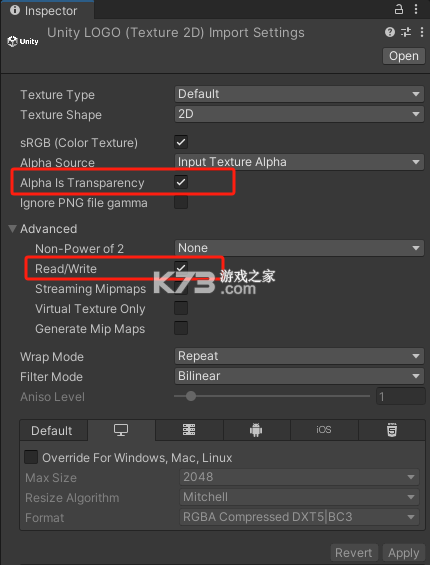This screenshot has height=565, width=430.
Task: Collapse the Advanced section
Action: point(13,229)
